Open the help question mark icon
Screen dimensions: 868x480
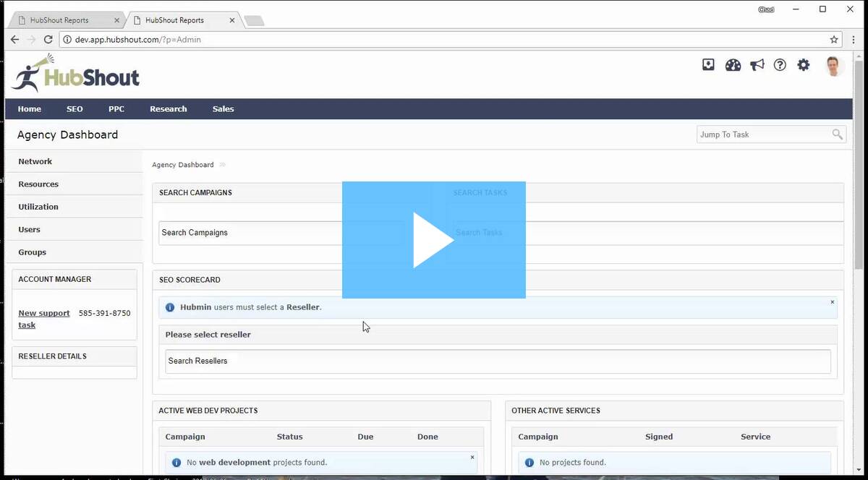pyautogui.click(x=780, y=65)
